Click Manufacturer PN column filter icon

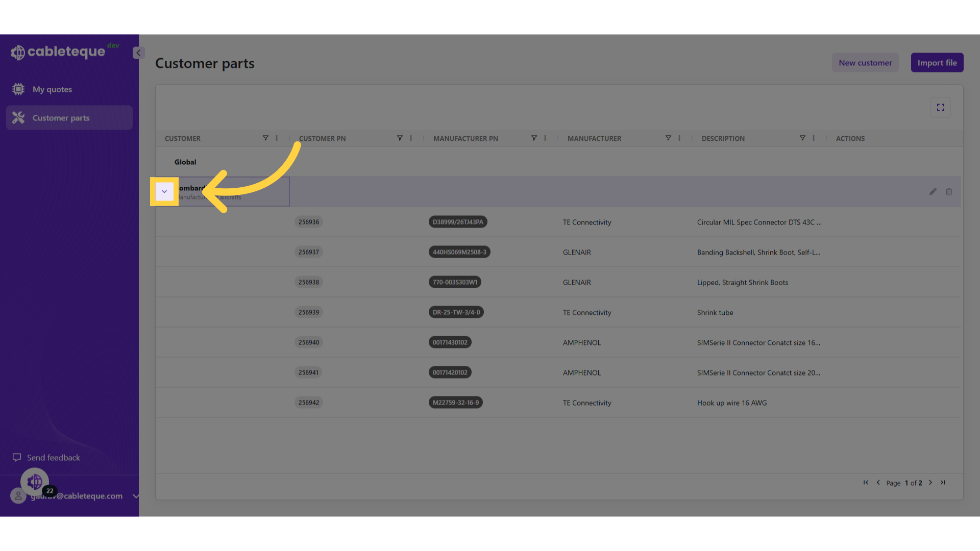[534, 138]
